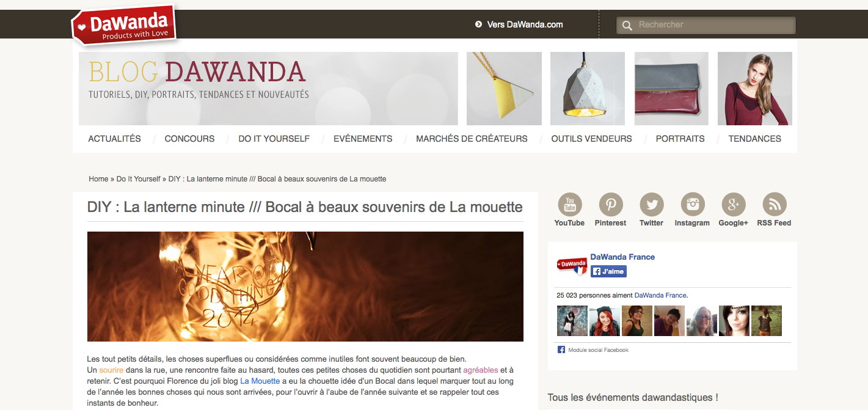Viewport: 868px width, 410px height.
Task: Go to Marchés de créateurs section
Action: click(472, 139)
